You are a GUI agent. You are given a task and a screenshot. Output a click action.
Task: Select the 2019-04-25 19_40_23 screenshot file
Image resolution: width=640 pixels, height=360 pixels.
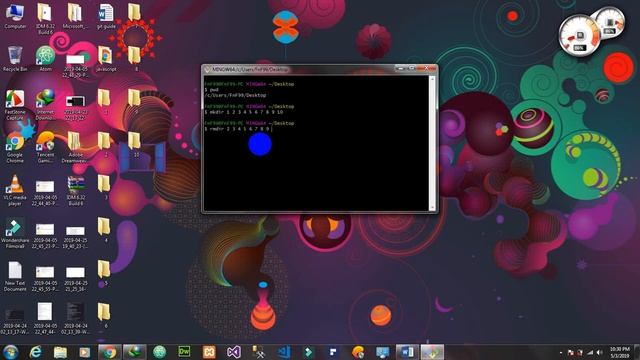pos(76,236)
